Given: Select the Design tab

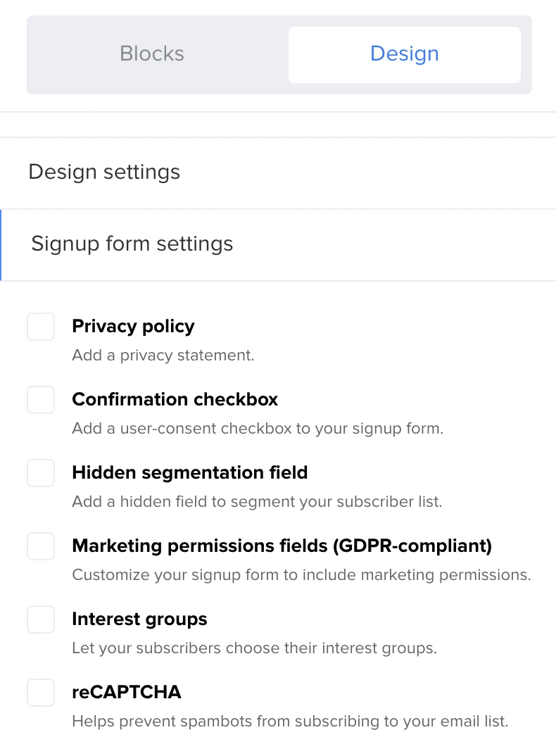Looking at the screenshot, I should 404,54.
